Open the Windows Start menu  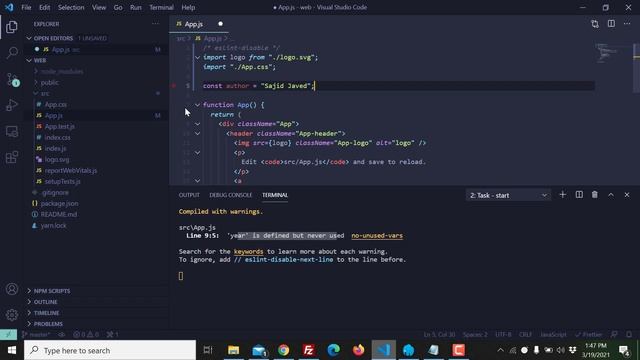(x=11, y=350)
